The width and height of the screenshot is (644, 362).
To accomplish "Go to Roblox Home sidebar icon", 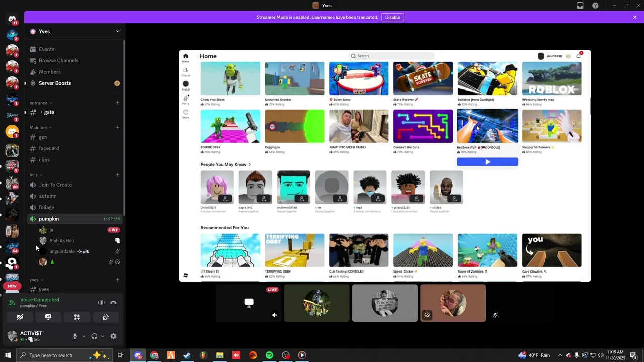I will click(x=186, y=58).
